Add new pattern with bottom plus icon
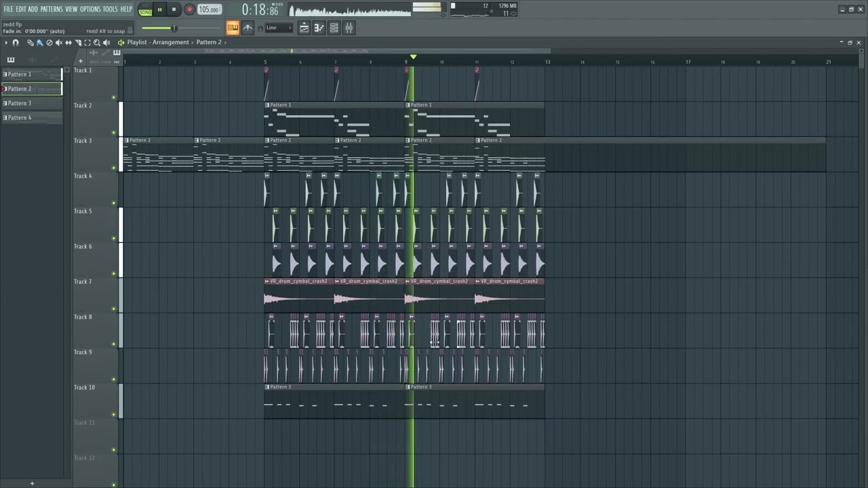 tap(32, 483)
